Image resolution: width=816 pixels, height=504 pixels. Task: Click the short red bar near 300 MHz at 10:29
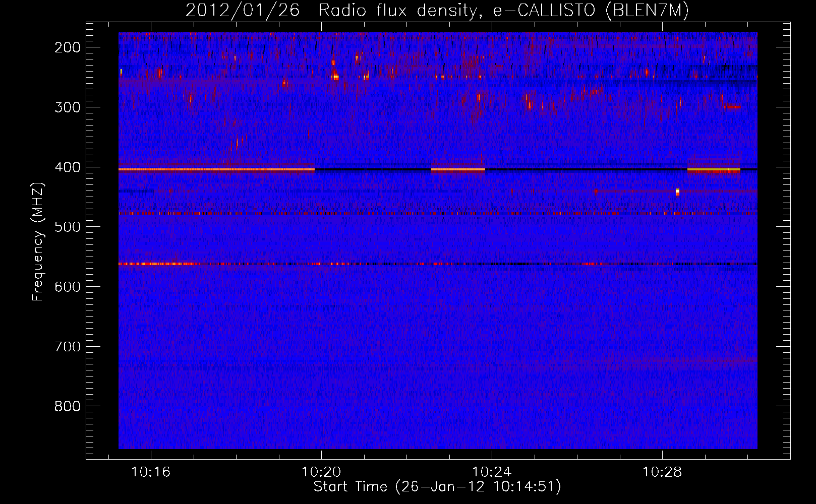click(x=732, y=107)
